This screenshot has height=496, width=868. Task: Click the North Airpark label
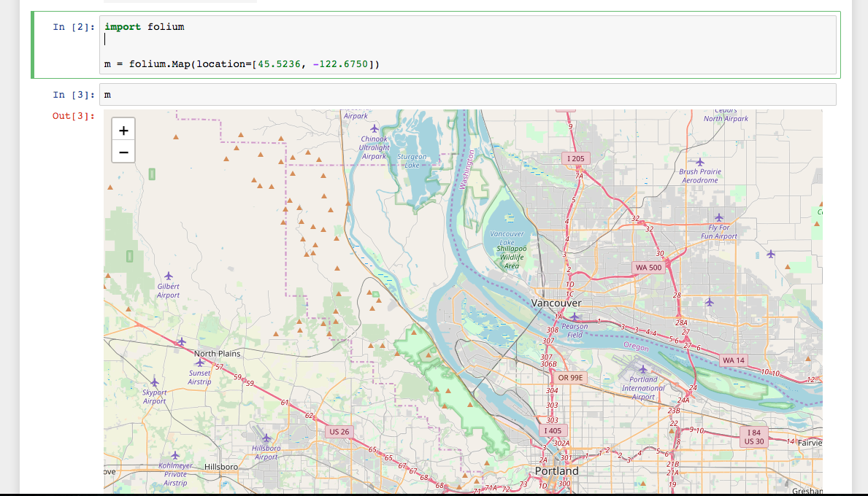726,118
